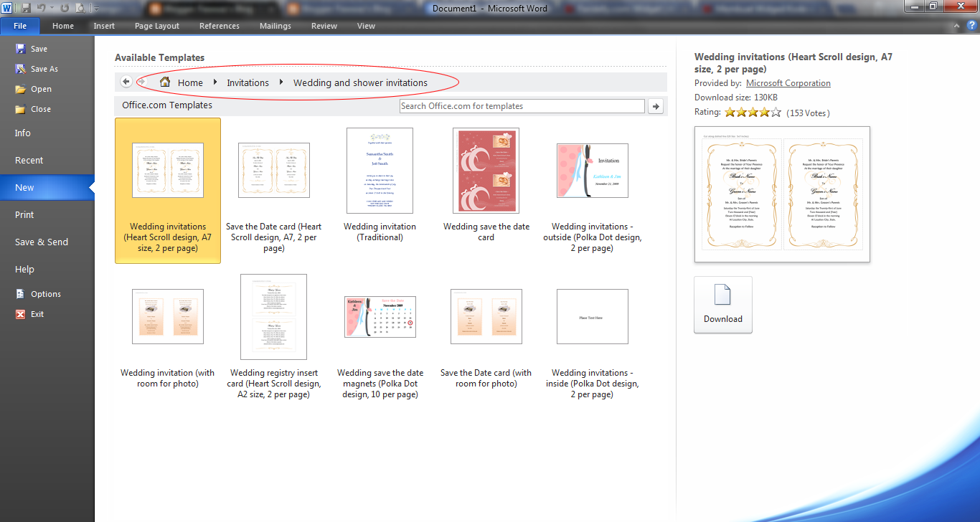Open Customize Quick Access Toolbar dropdown
The height and width of the screenshot is (522, 980).
point(95,9)
